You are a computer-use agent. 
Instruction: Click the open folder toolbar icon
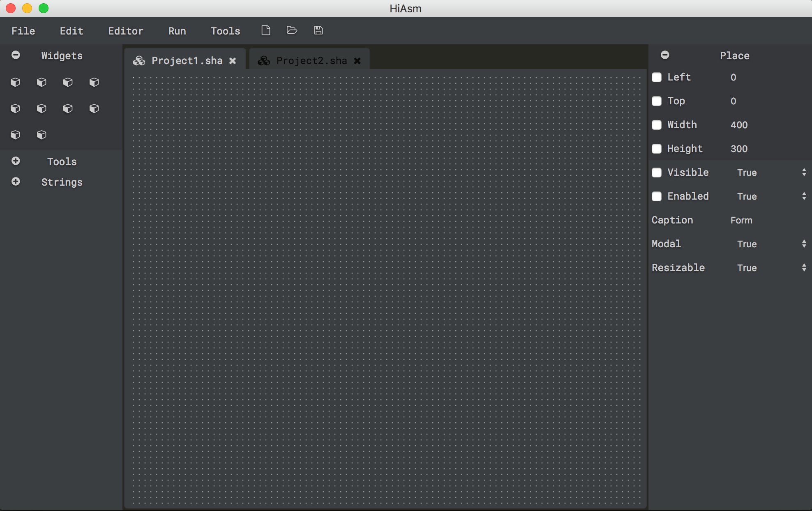click(x=292, y=30)
